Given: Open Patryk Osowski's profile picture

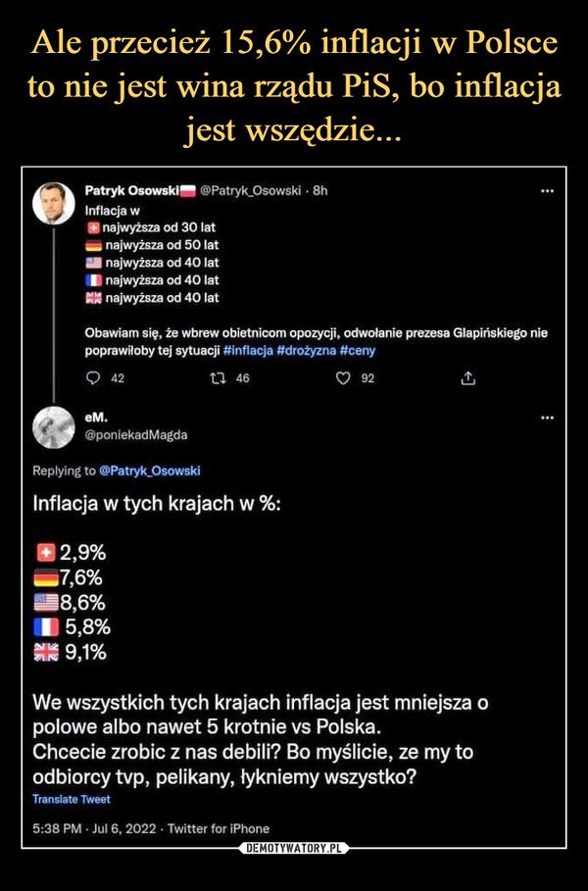Looking at the screenshot, I should point(53,205).
